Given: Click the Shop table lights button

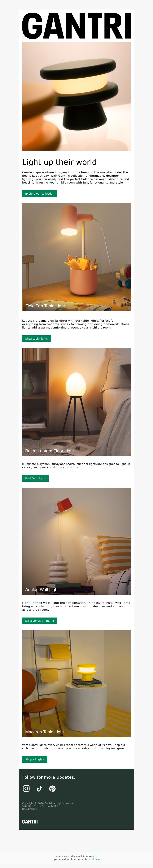Looking at the screenshot, I should tap(37, 339).
